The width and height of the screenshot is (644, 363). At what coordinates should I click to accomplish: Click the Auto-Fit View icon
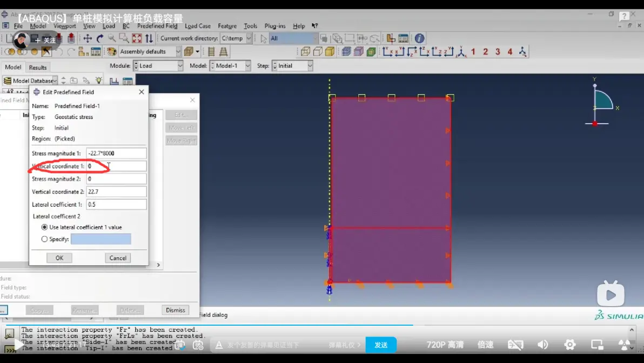(x=137, y=38)
